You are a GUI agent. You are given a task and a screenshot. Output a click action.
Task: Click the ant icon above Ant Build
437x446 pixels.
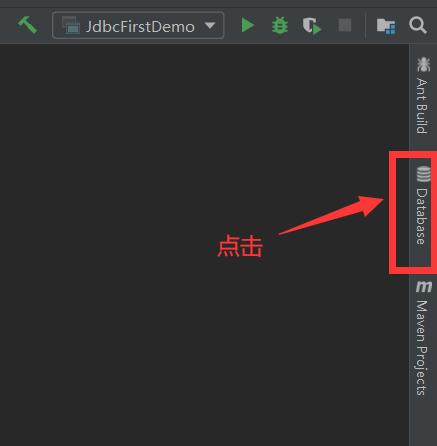point(423,64)
